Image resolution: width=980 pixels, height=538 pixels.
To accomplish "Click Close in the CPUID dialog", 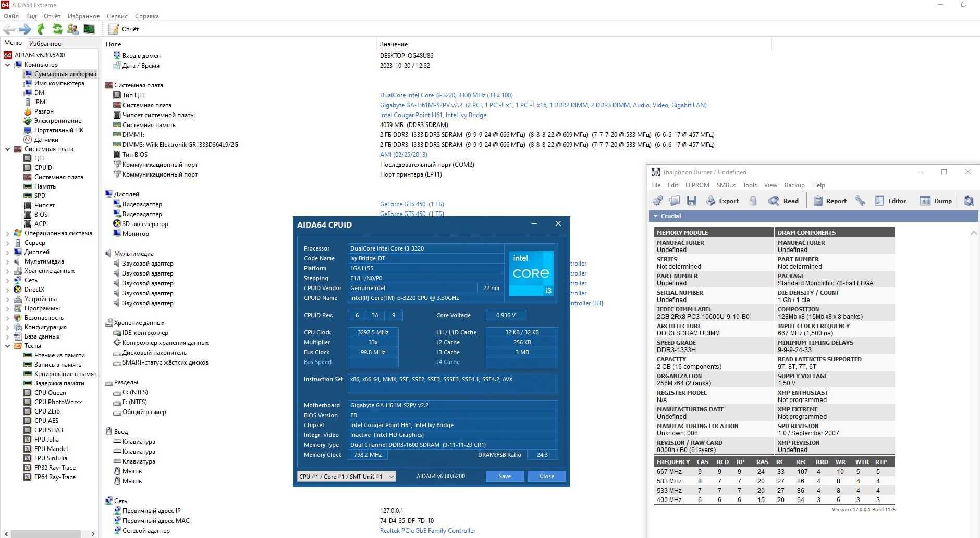I will click(546, 476).
